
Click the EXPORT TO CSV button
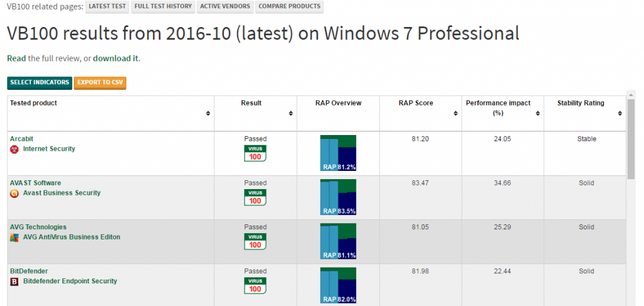tap(100, 82)
